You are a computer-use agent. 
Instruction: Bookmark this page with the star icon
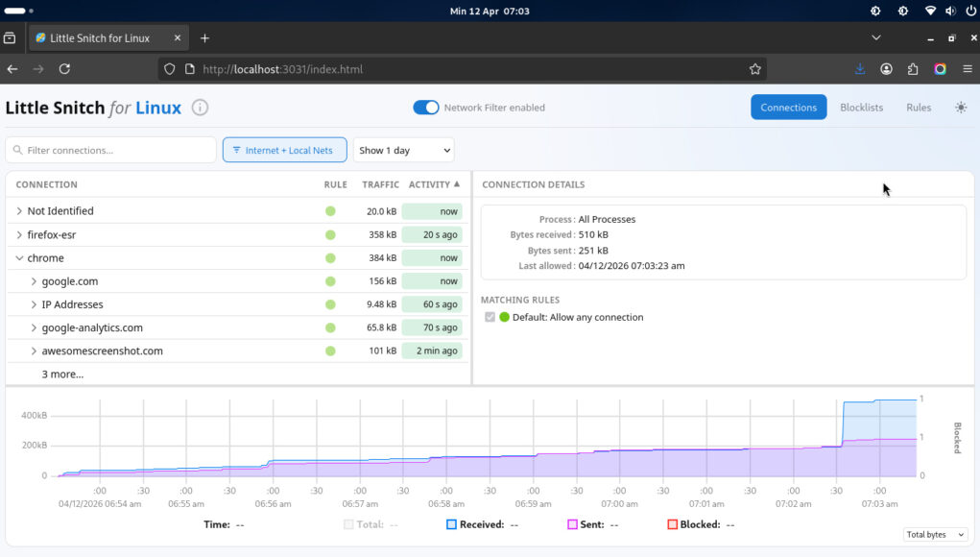[x=755, y=69]
